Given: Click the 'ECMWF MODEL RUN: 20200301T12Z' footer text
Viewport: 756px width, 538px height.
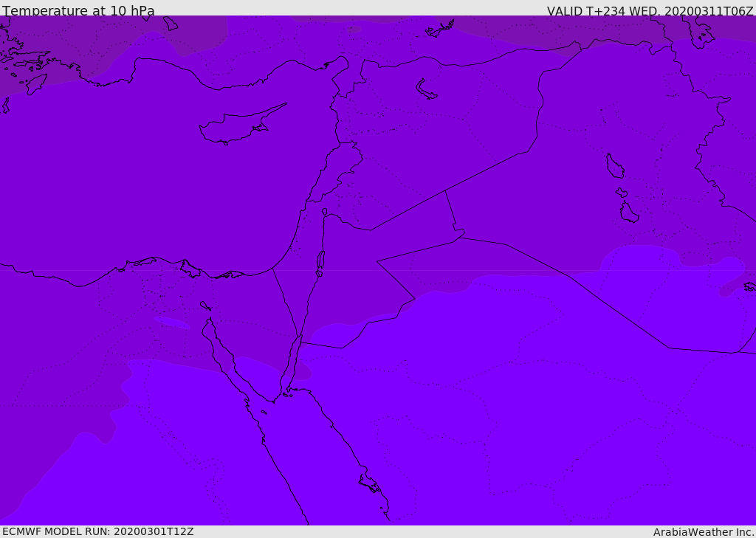Looking at the screenshot, I should 98,531.
